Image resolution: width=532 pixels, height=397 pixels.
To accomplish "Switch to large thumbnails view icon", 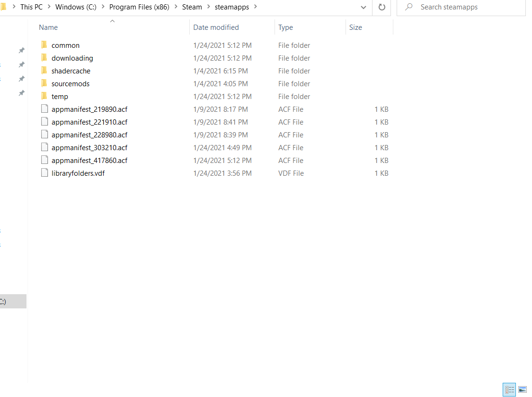I will 523,389.
